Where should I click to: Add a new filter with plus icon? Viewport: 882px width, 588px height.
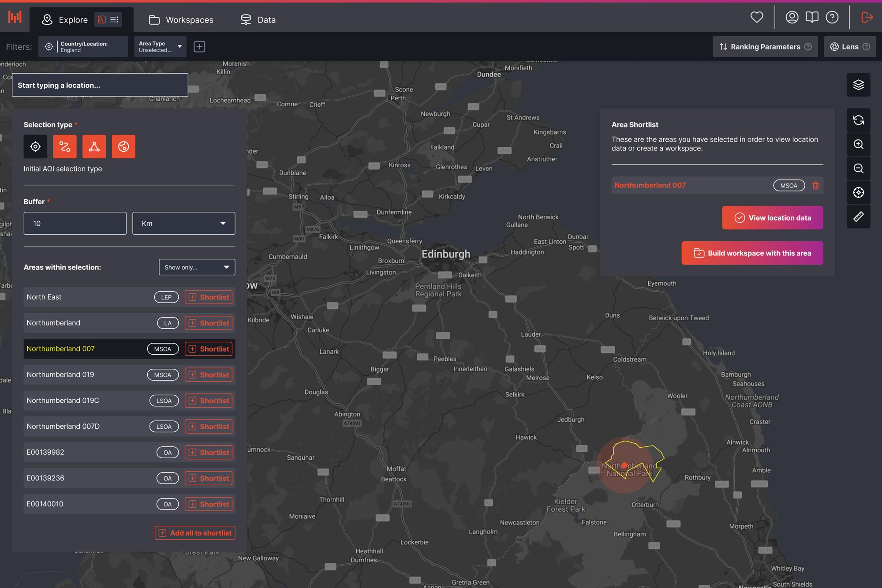199,47
